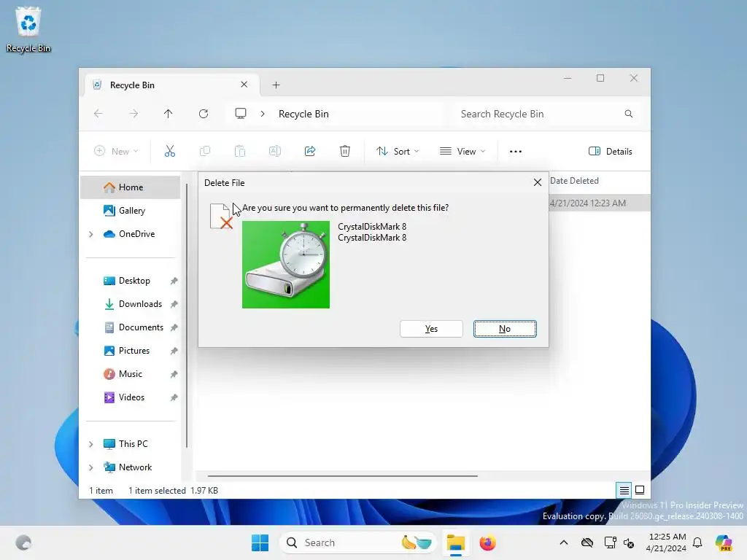747x560 pixels.
Task: Click the Rename icon in toolbar
Action: pos(275,152)
